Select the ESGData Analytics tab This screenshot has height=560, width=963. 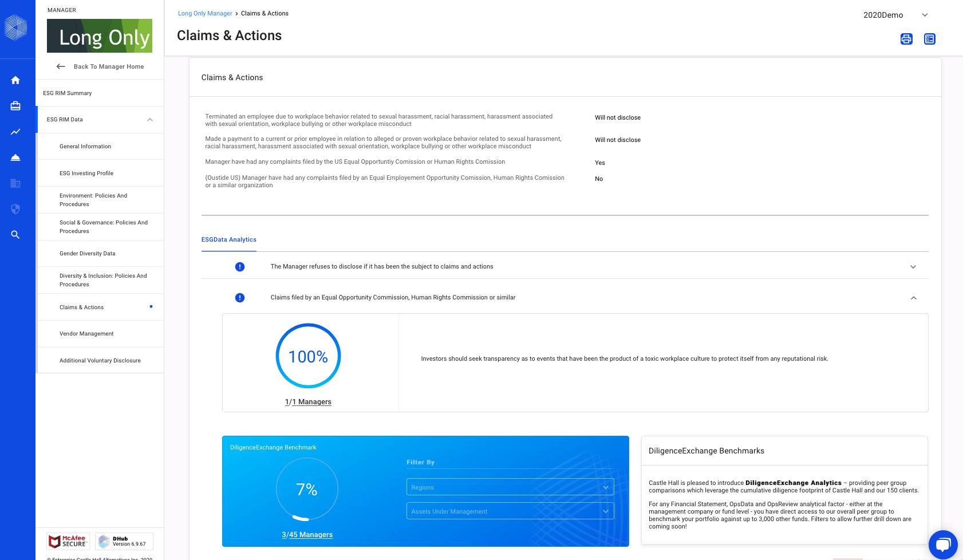pos(229,240)
